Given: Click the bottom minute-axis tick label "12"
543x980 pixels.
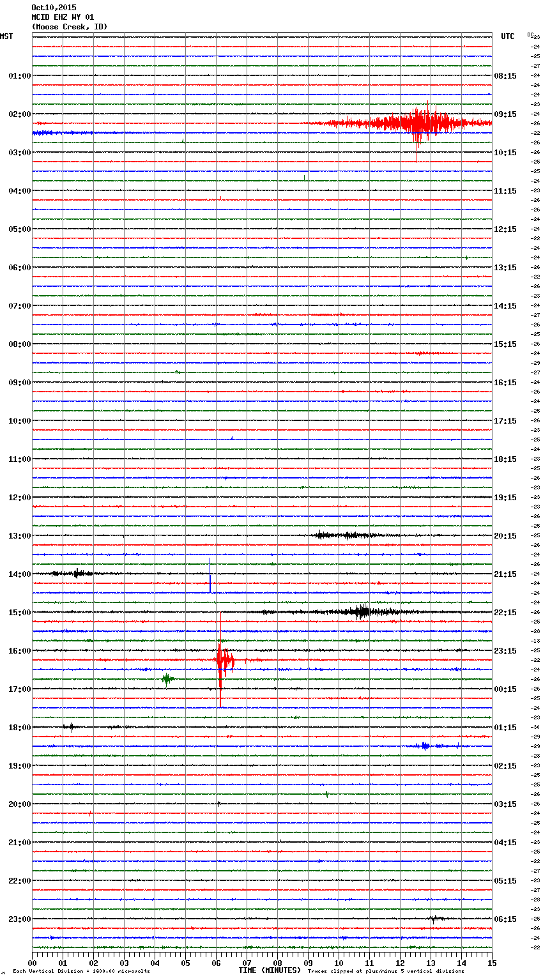Looking at the screenshot, I should tap(400, 963).
